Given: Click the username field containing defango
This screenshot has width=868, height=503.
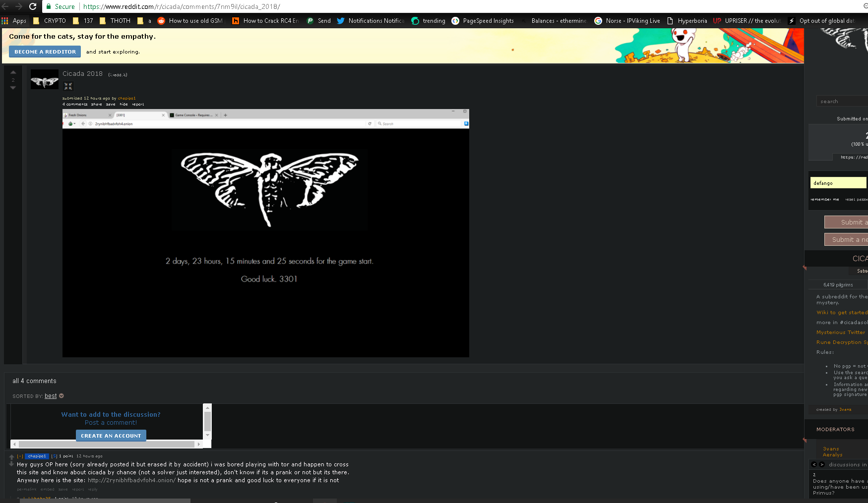Looking at the screenshot, I should [838, 183].
